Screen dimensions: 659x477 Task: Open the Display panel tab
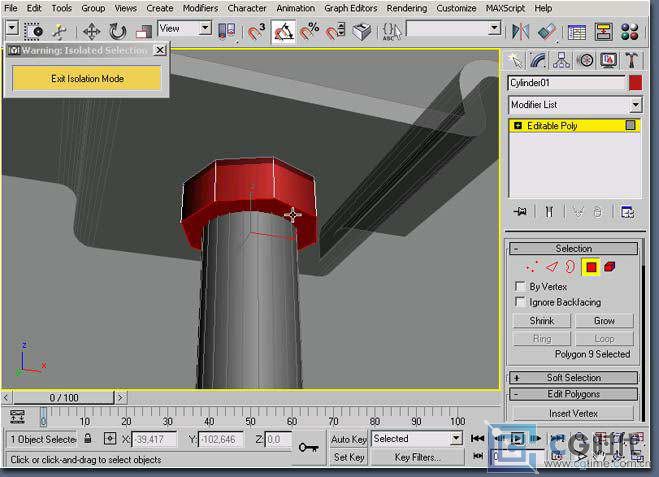[608, 60]
